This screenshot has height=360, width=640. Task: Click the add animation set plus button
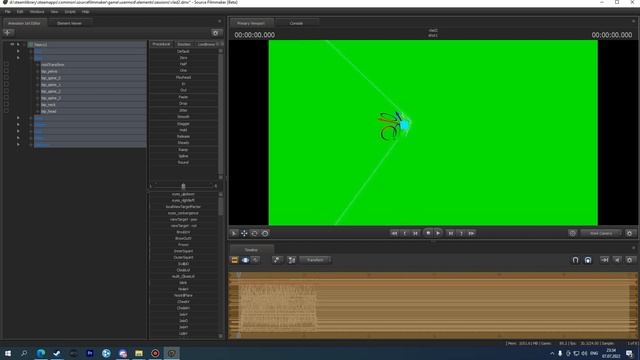click(8, 33)
